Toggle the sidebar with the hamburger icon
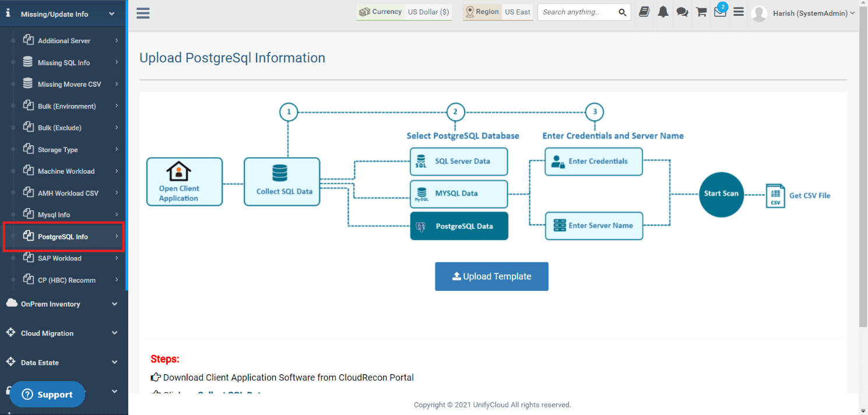Image resolution: width=868 pixels, height=415 pixels. 143,13
